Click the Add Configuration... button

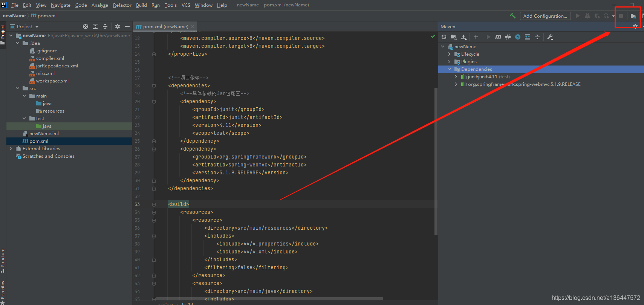point(545,16)
